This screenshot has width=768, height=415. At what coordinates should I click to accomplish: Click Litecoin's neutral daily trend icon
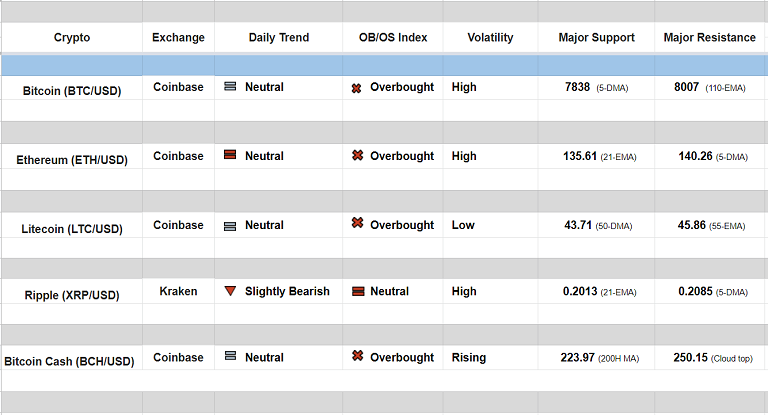tap(230, 226)
